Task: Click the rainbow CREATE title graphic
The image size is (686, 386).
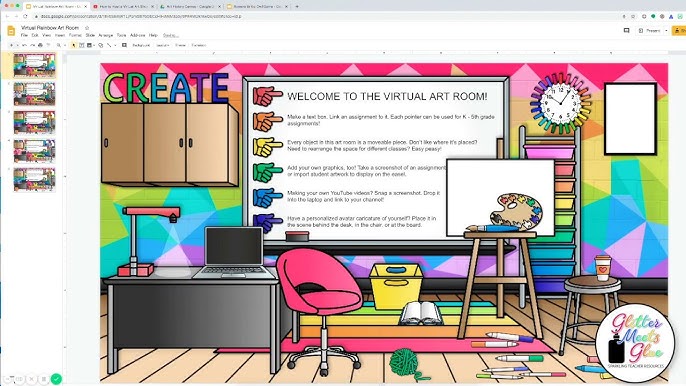Action: tap(166, 87)
